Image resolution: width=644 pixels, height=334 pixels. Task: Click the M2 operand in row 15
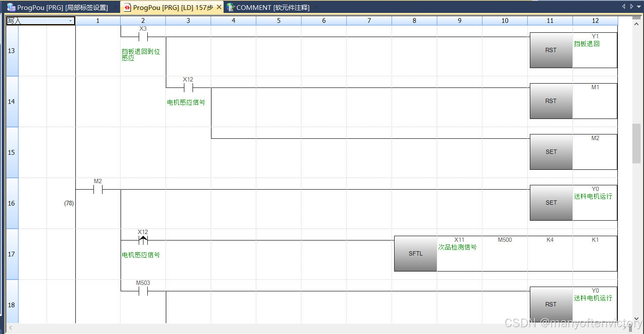pyautogui.click(x=595, y=138)
